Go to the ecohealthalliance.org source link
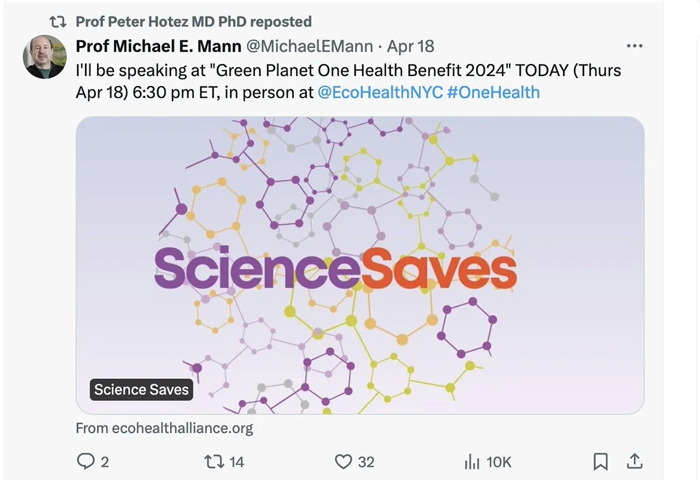Screen dimensions: 700x480 tap(164, 428)
